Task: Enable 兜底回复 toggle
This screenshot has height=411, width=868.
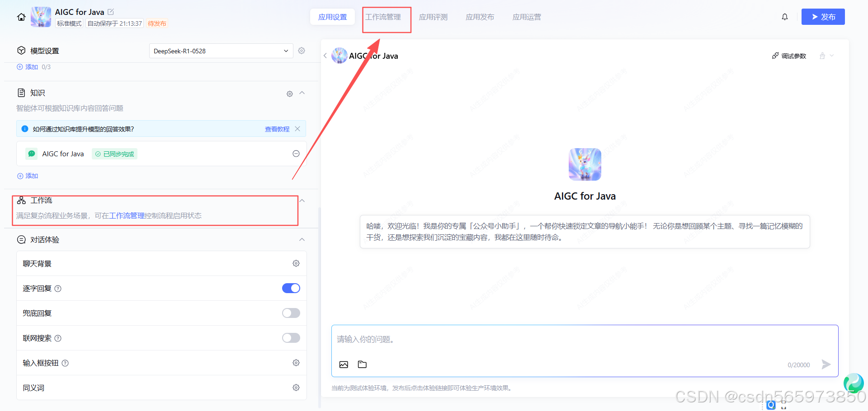Action: 291,313
